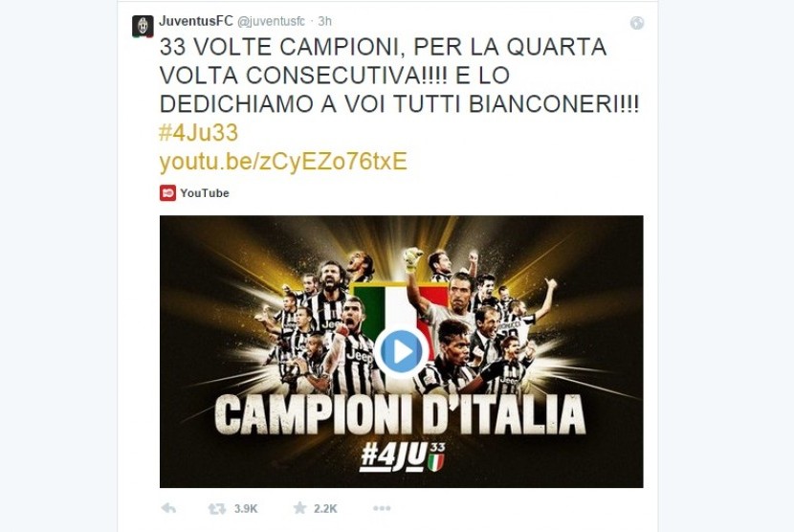The width and height of the screenshot is (794, 532).
Task: Click the CAMPIONI D'ITALIA video thumbnail title
Action: tap(401, 415)
